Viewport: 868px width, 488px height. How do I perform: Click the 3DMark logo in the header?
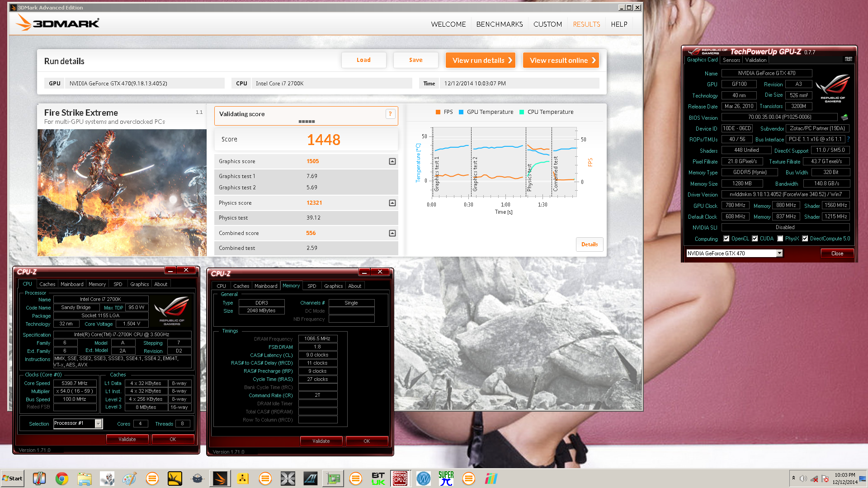click(x=57, y=23)
